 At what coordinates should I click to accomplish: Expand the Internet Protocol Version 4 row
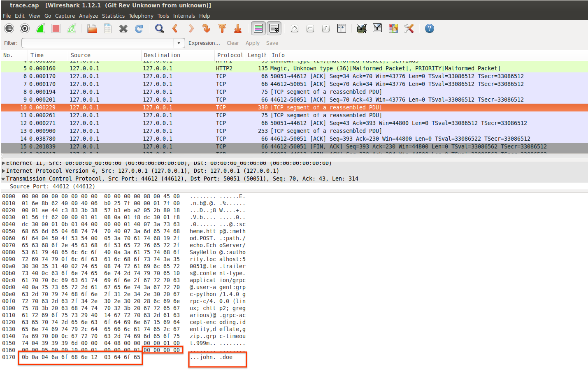[x=4, y=171]
